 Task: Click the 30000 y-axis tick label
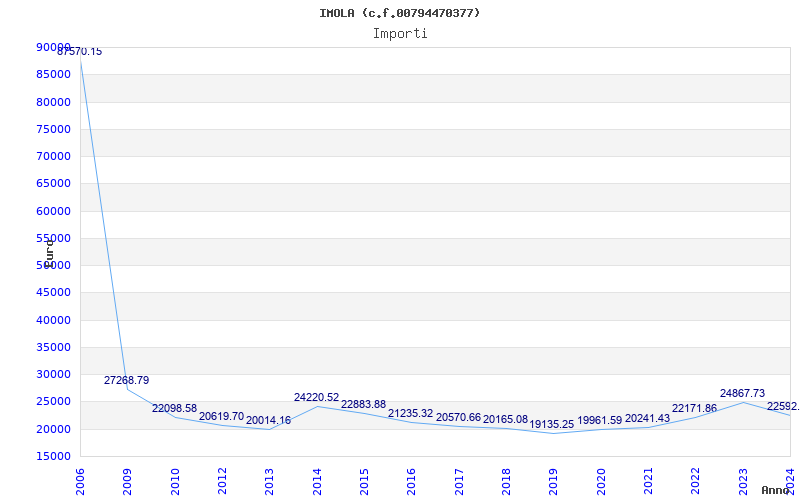pos(54,374)
